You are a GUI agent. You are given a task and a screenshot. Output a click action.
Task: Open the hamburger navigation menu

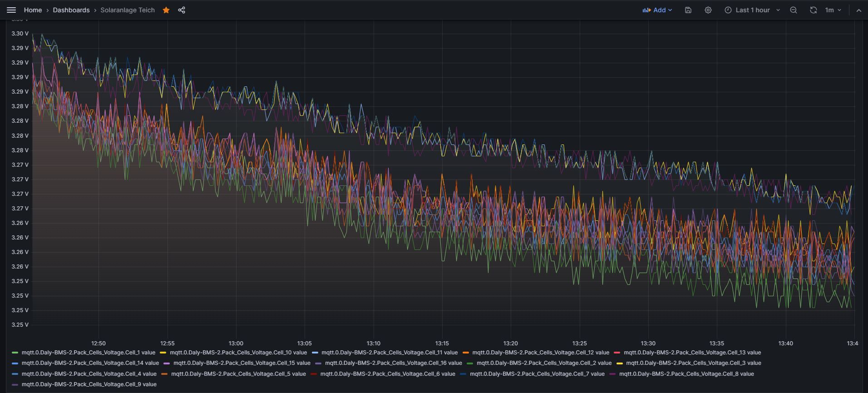pos(11,10)
